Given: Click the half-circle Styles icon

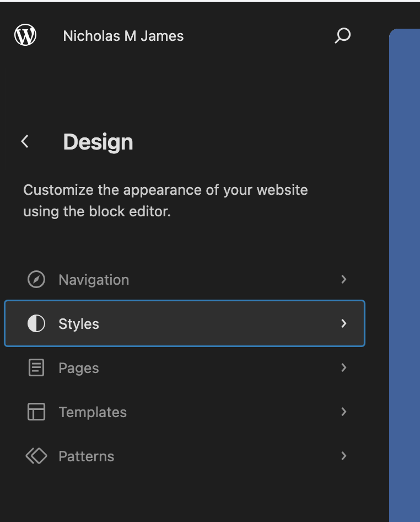Looking at the screenshot, I should pos(36,324).
